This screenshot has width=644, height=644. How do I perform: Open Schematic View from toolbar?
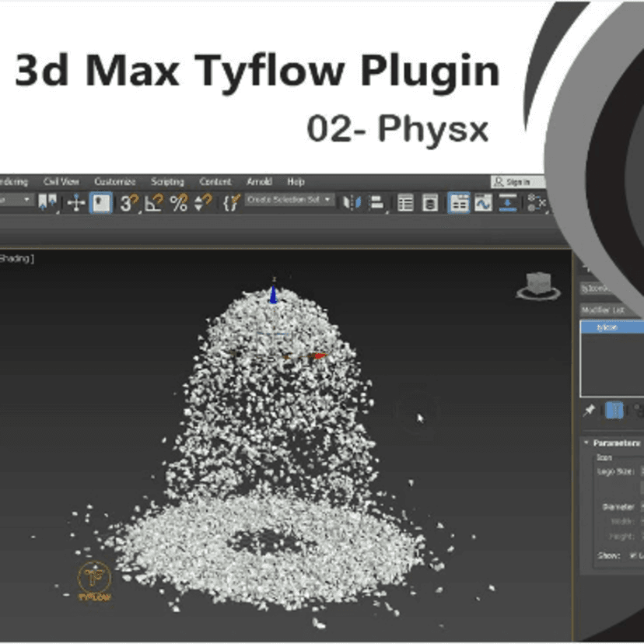click(x=536, y=203)
